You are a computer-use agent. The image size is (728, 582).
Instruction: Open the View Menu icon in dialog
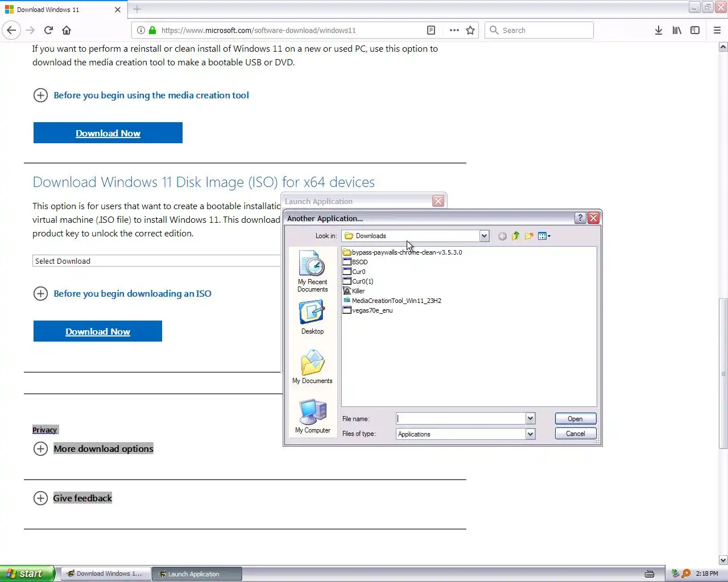(x=544, y=236)
